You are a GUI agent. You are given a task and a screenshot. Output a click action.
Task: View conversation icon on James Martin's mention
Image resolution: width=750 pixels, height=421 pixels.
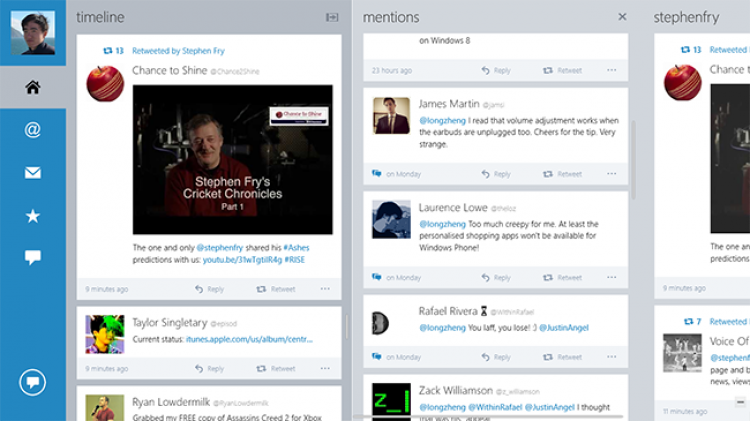(377, 173)
